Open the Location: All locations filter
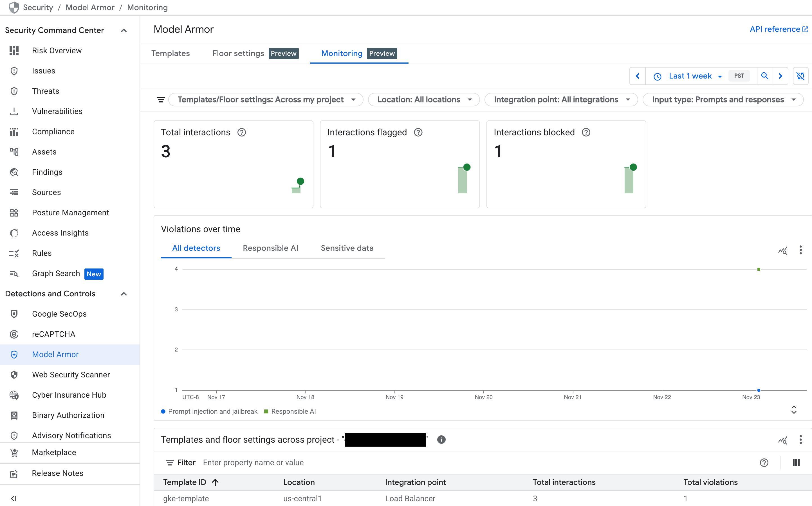Viewport: 812px width, 506px height. [423, 99]
